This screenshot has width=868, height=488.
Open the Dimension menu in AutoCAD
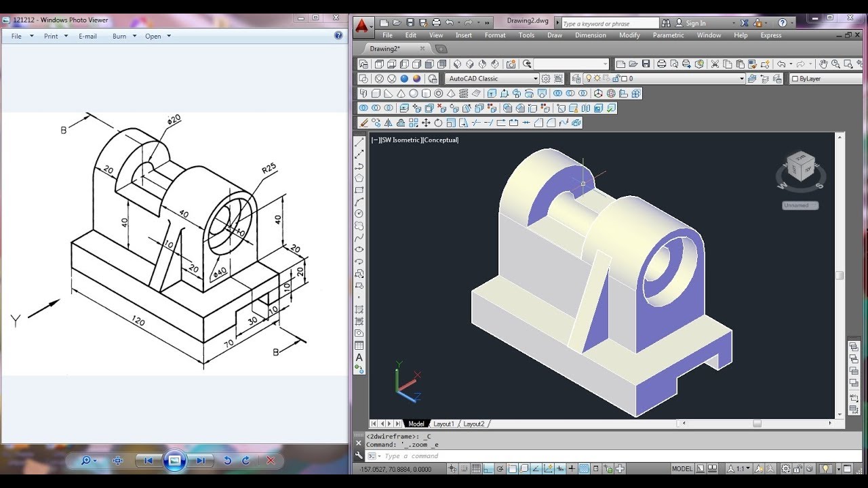coord(591,35)
